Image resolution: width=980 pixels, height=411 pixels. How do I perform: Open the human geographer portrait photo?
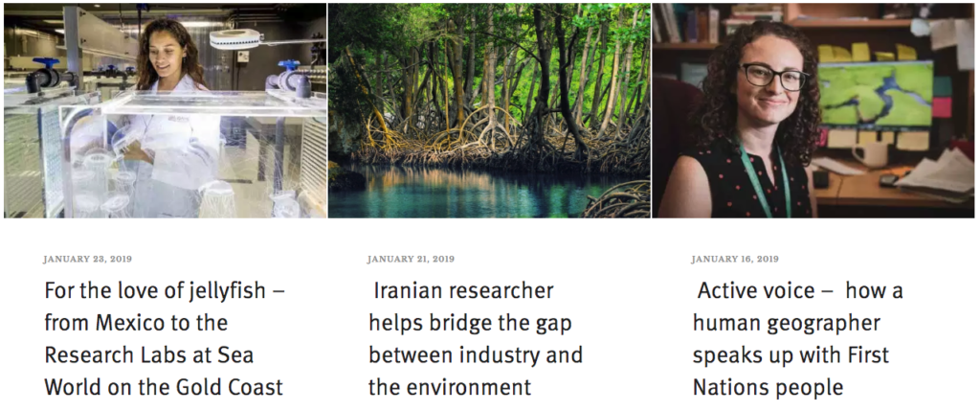click(813, 111)
